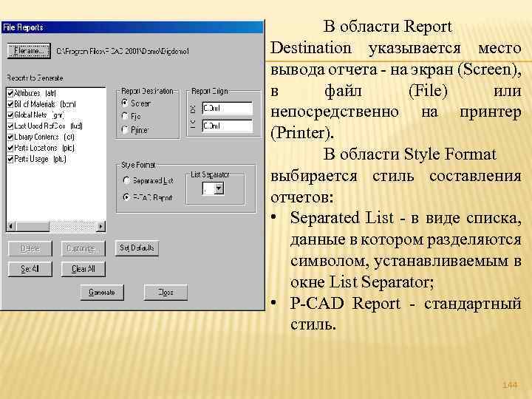Toggle the Bill of Materials (bom) checkbox
Screen dimensions: 532x399
point(10,104)
